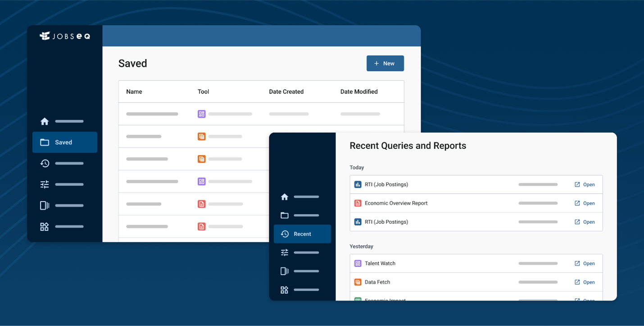Click Open link for Talent Watch

coord(585,264)
